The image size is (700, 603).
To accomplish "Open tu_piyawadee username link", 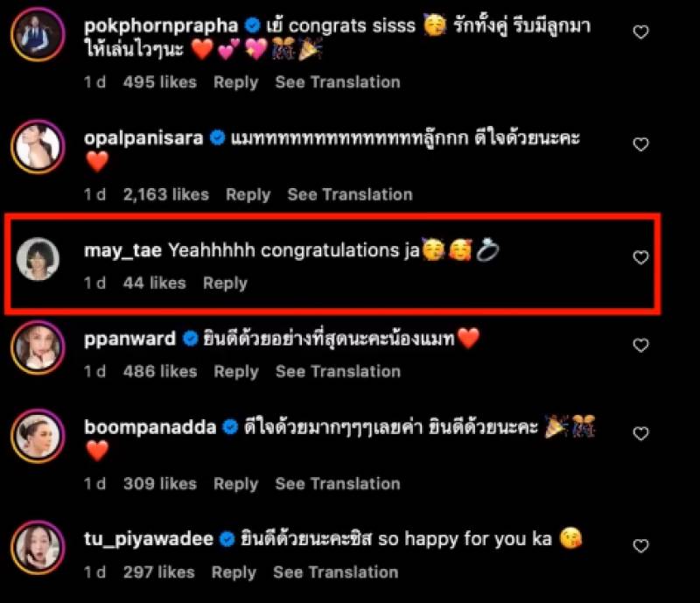I will pos(149,539).
